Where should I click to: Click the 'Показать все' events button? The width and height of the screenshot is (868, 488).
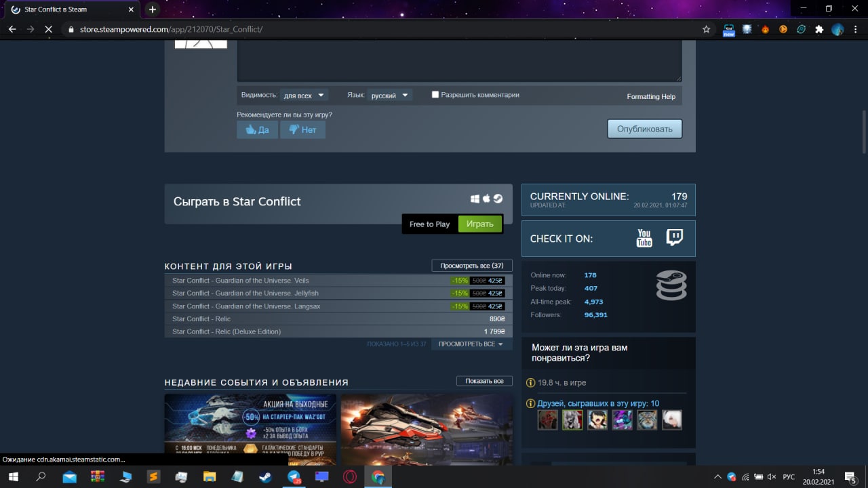coord(484,381)
